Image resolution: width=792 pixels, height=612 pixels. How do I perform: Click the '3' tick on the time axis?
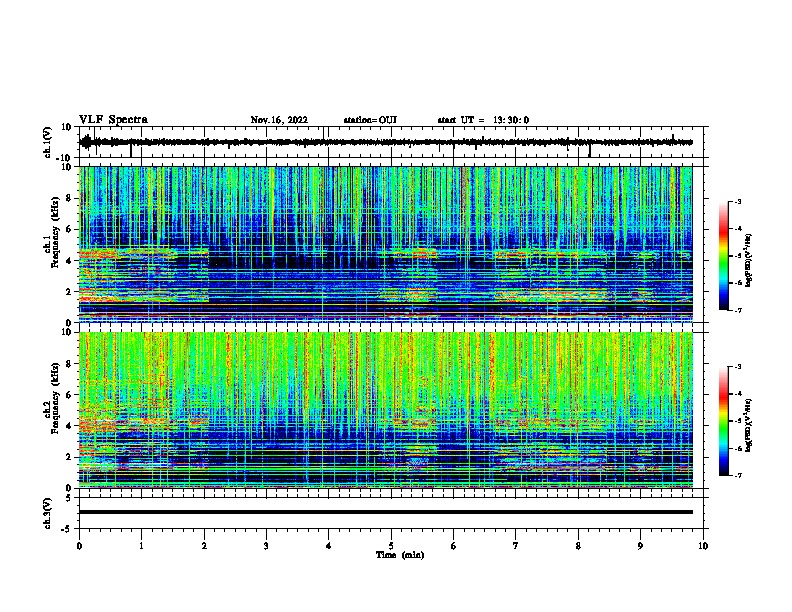[266, 546]
